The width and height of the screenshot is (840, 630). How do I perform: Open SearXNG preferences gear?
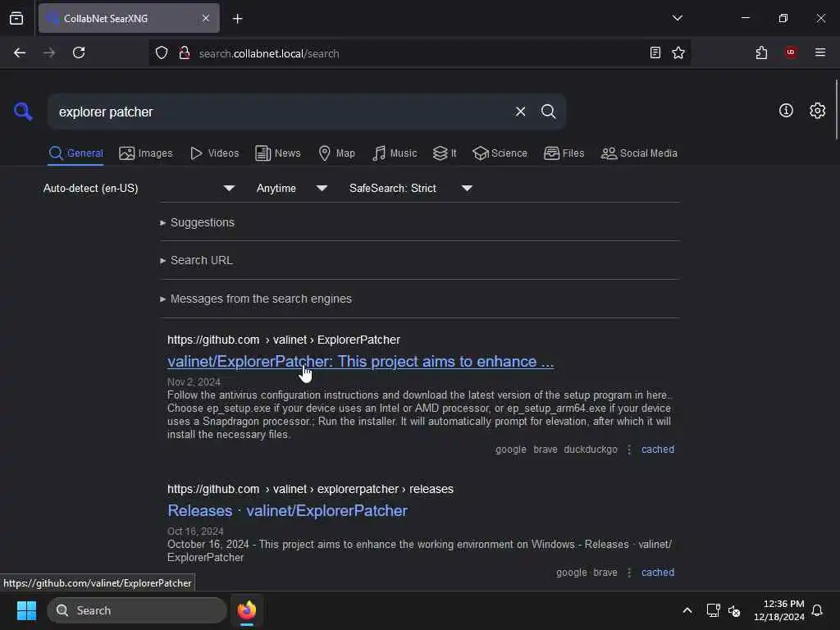(817, 111)
